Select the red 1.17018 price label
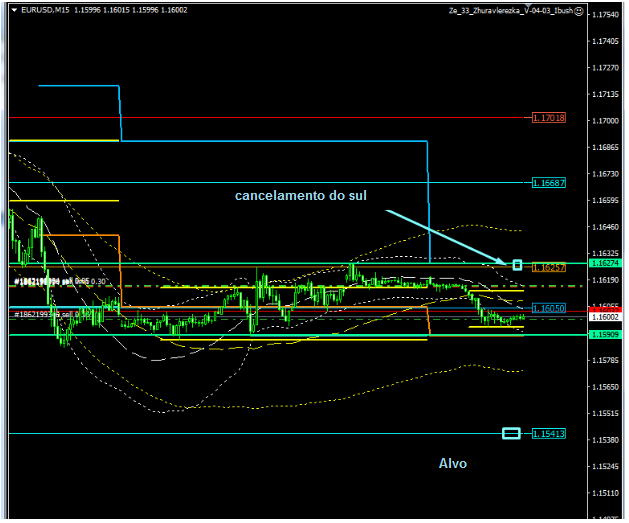The width and height of the screenshot is (629, 523). tap(549, 118)
